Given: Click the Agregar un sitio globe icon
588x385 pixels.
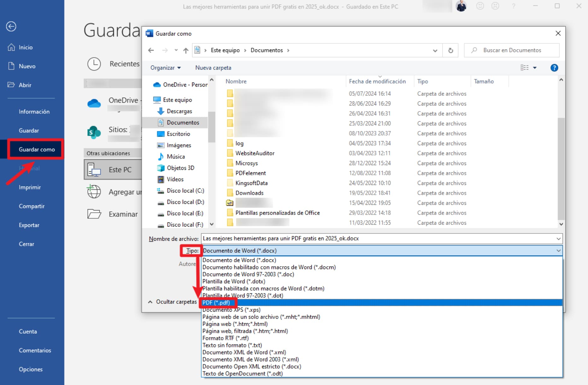Looking at the screenshot, I should pos(94,192).
